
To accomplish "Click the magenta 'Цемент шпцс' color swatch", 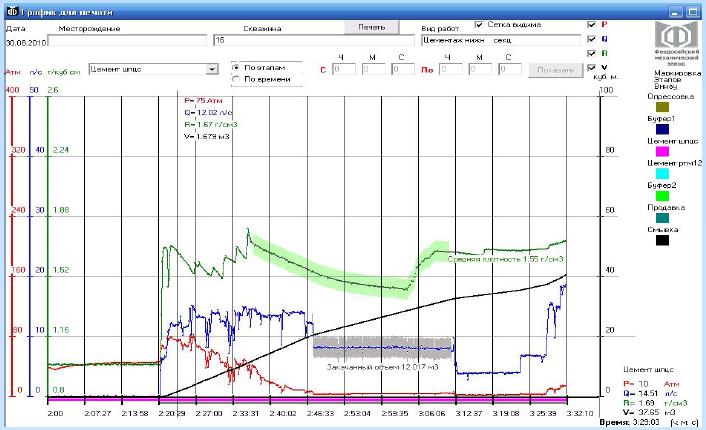I will [662, 151].
